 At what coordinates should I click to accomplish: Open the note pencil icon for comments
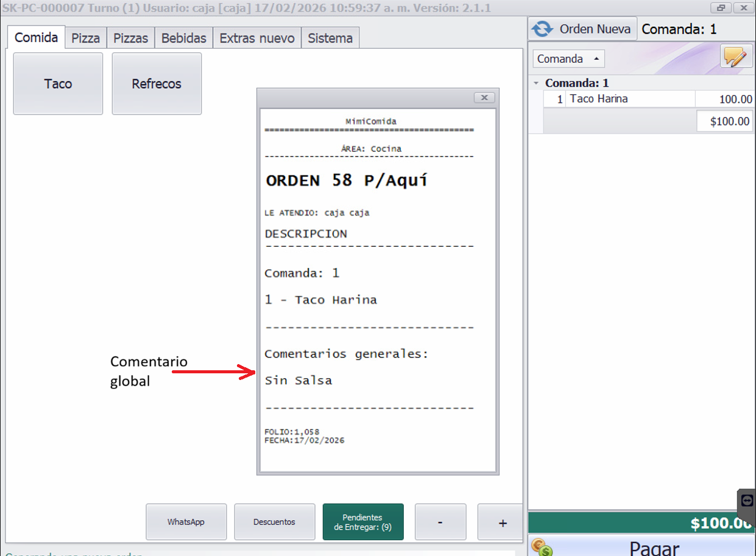(x=736, y=57)
